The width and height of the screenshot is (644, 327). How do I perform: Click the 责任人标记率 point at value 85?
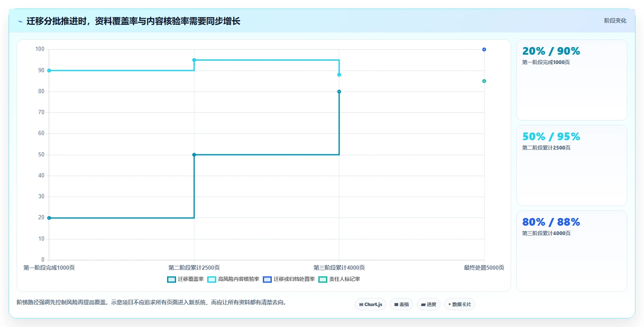(x=484, y=81)
